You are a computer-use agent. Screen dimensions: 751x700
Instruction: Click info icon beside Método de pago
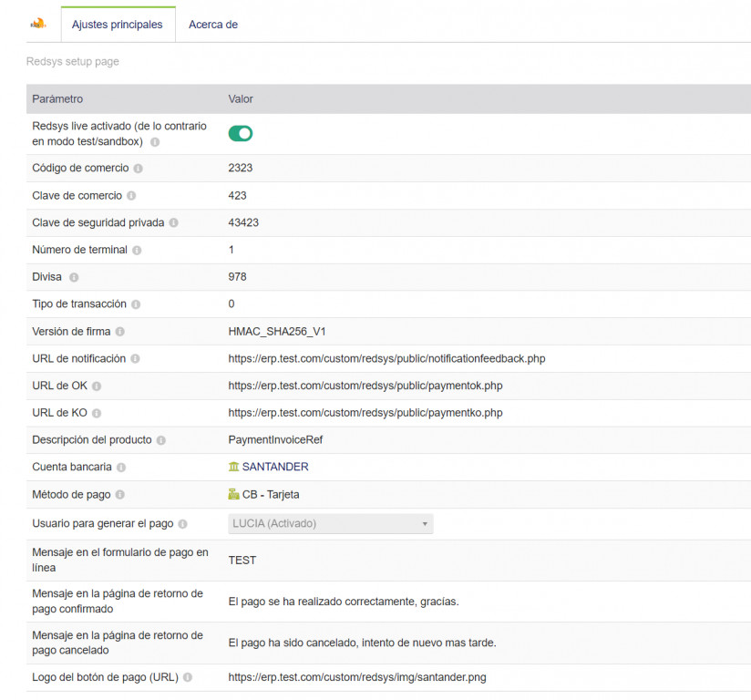pyautogui.click(x=120, y=495)
